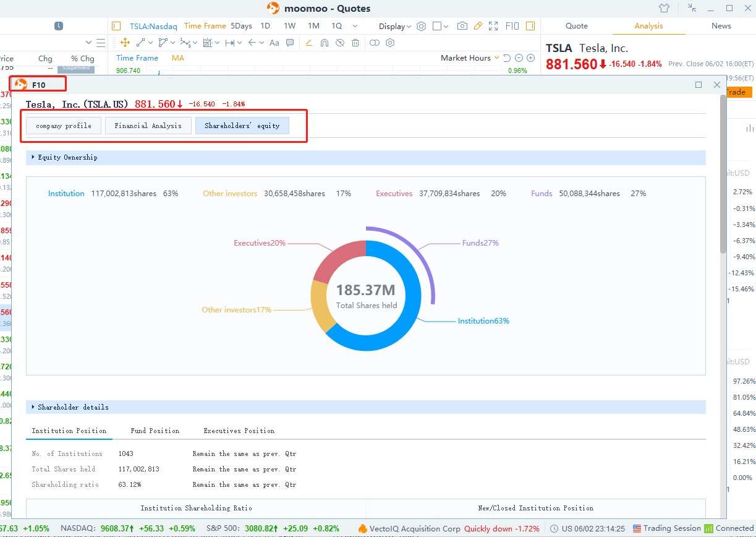
Task: Click the F10 dialog vertical scrollbar
Action: pyautogui.click(x=723, y=173)
